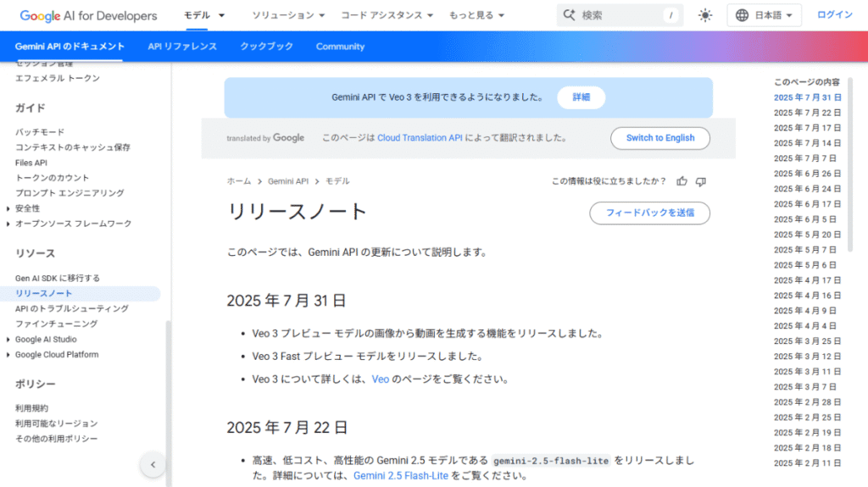Open the Gemini 2.5 Flash-Lite link
This screenshot has height=487, width=868.
click(x=401, y=475)
